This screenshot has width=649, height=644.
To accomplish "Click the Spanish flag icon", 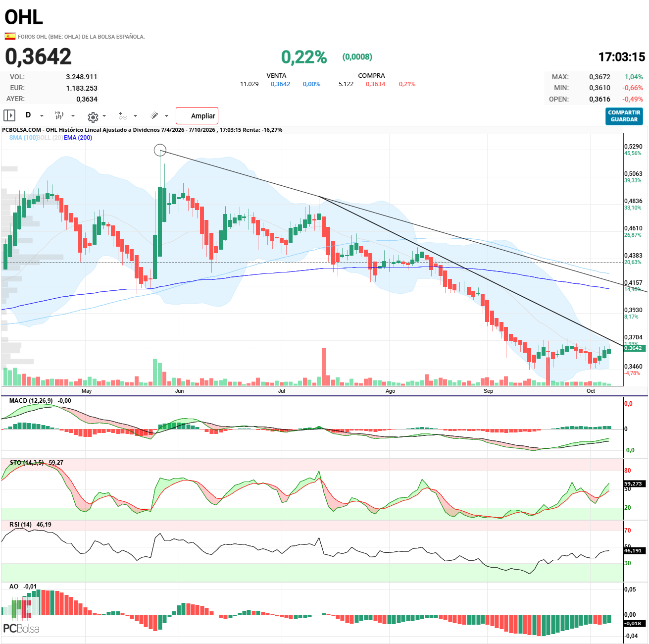I will click(x=10, y=36).
